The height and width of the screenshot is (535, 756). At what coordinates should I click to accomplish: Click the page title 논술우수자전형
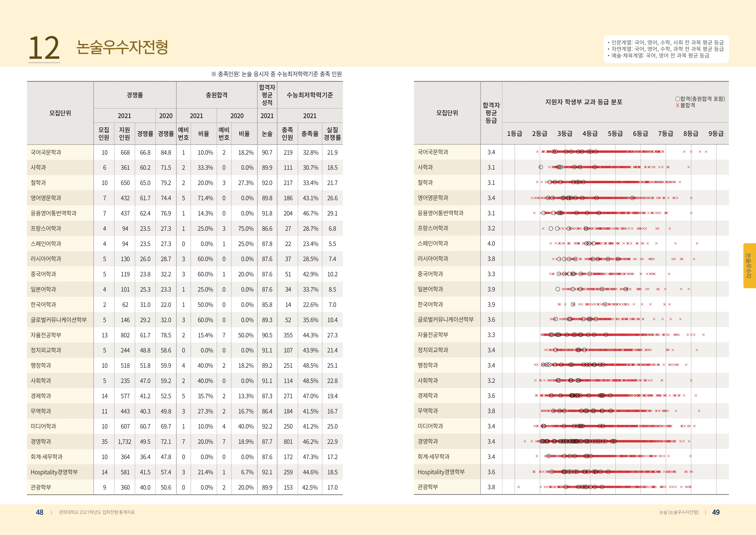pyautogui.click(x=122, y=47)
